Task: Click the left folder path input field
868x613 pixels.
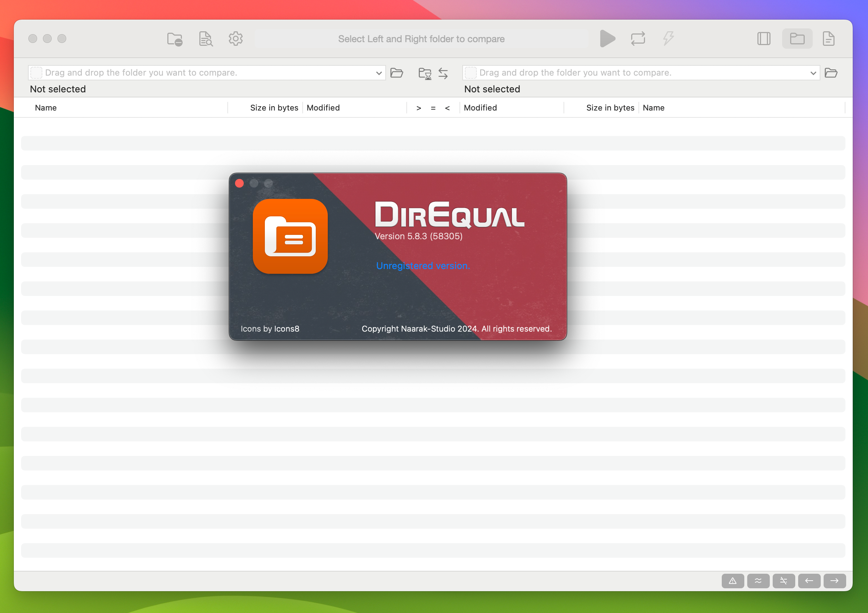Action: point(207,73)
